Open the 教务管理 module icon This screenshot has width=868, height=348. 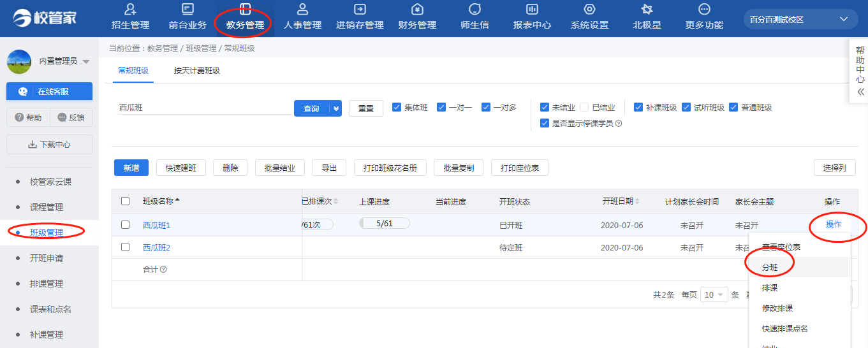click(245, 10)
